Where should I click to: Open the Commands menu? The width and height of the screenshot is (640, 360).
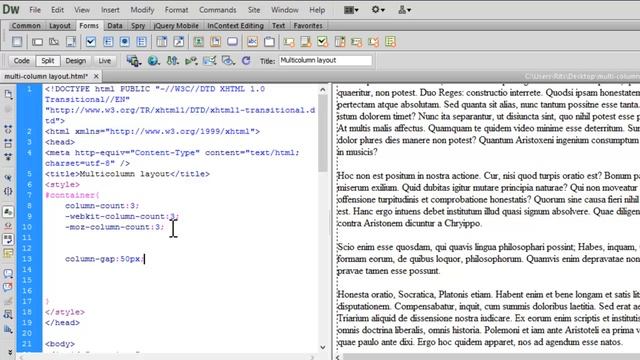pos(218,10)
